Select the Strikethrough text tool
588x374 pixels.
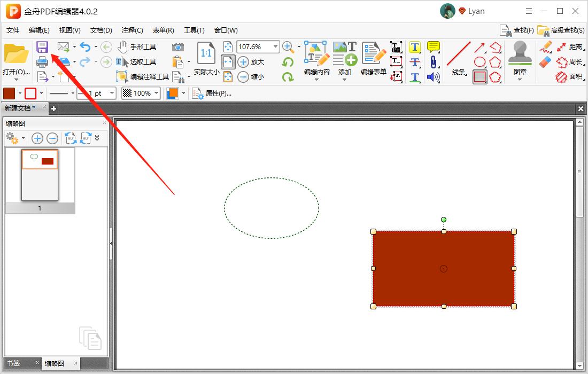(x=415, y=62)
